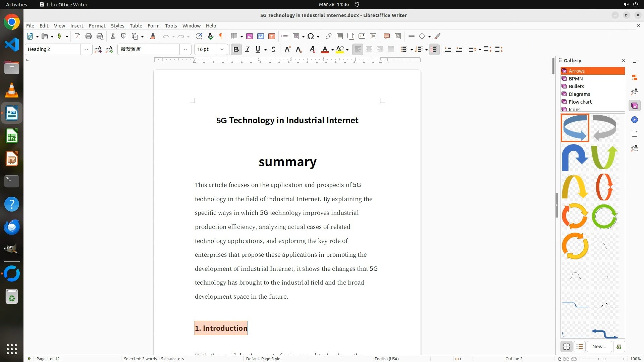The height and width of the screenshot is (362, 644).
Task: Click the Clone Formatting paintbrush icon
Action: pos(153,36)
